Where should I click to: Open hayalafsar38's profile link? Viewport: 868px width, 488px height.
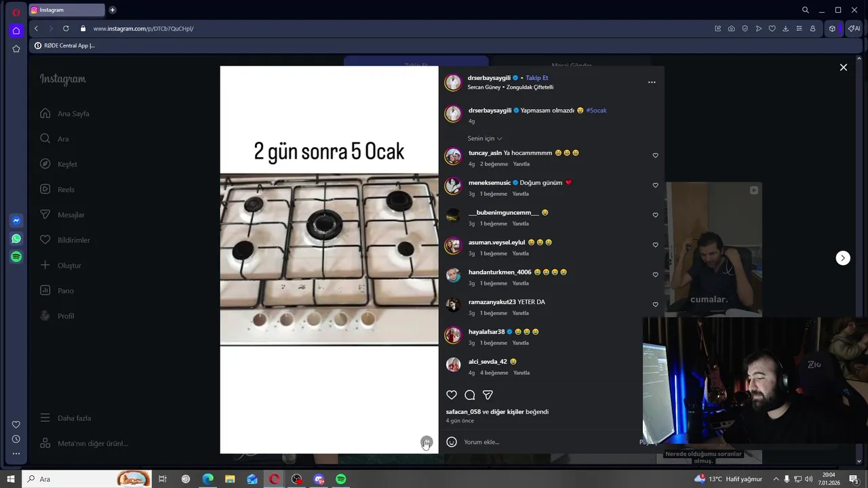[486, 331]
